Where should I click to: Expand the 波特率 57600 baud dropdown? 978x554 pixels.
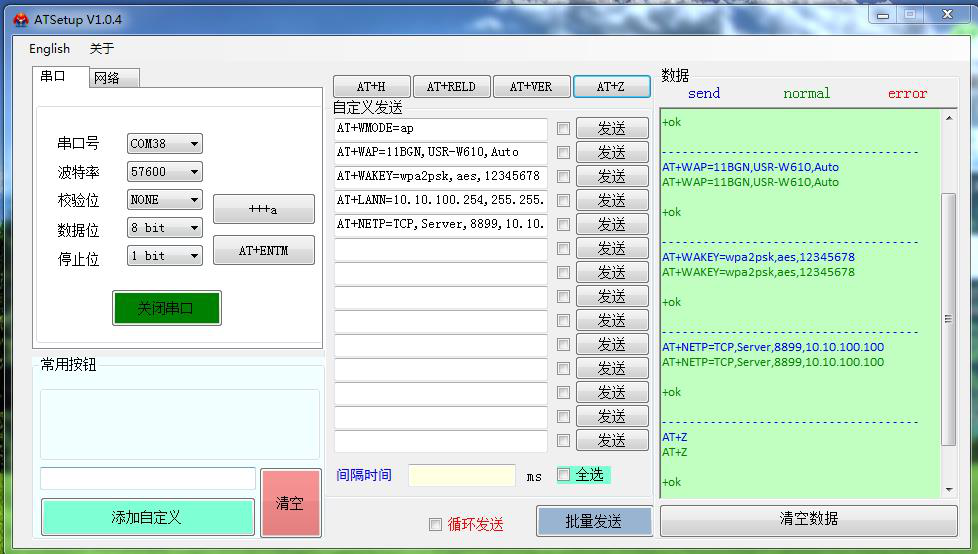pyautogui.click(x=165, y=172)
